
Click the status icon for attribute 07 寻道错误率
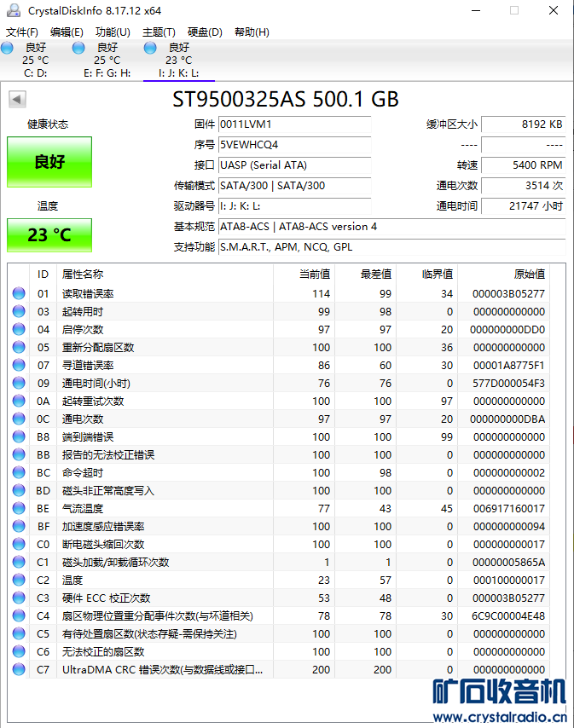[x=19, y=365]
